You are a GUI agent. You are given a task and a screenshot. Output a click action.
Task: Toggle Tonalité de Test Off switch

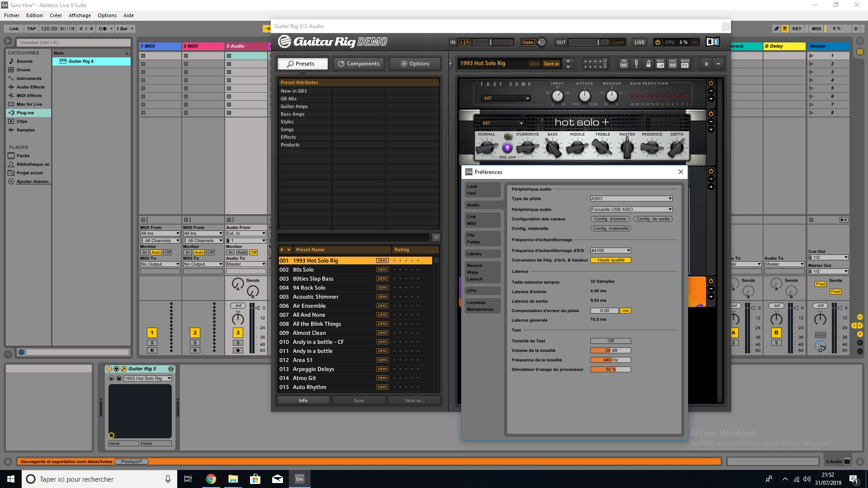(x=610, y=341)
